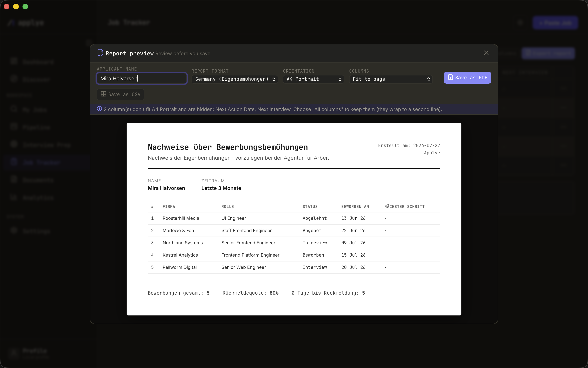Screen dimensions: 588x368
Task: Click the 'Beworben' status cell
Action: point(313,255)
